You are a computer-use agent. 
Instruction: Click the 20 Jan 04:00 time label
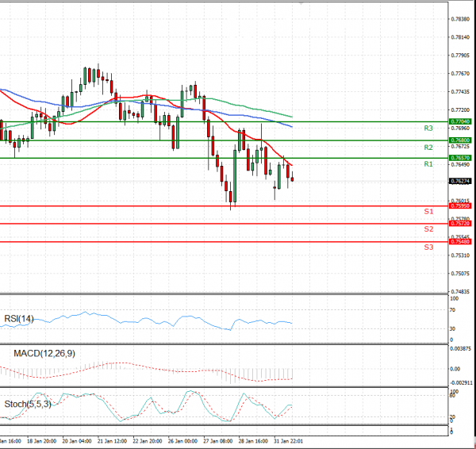tap(77, 441)
